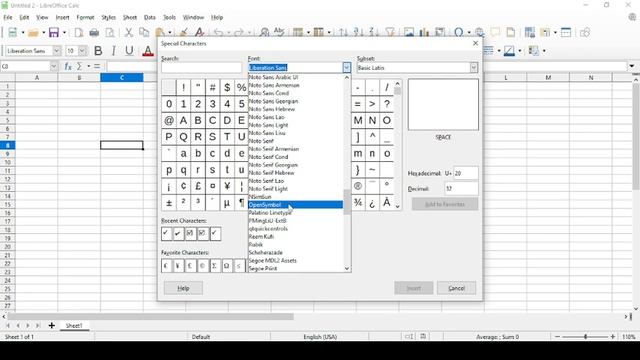Screen dimensions: 640x360
Task: Click the Insert Special Character omega icon
Action: click(x=459, y=33)
